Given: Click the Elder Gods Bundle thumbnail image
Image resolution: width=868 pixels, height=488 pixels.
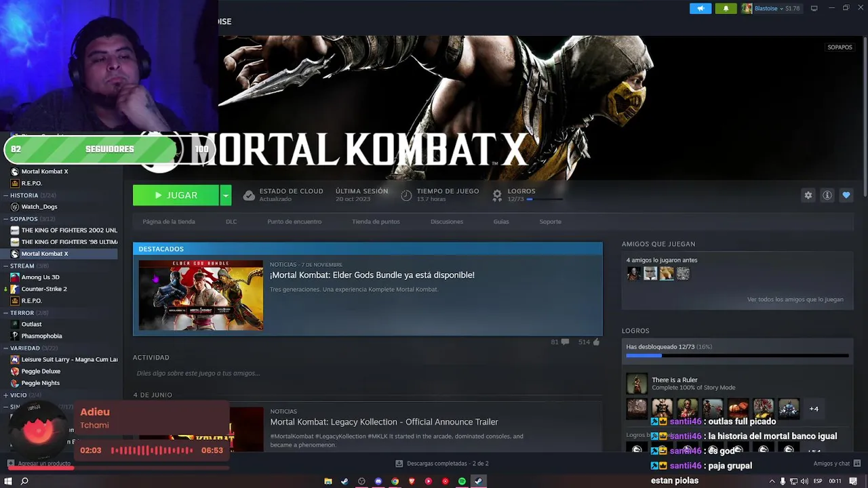Looking at the screenshot, I should [x=201, y=295].
